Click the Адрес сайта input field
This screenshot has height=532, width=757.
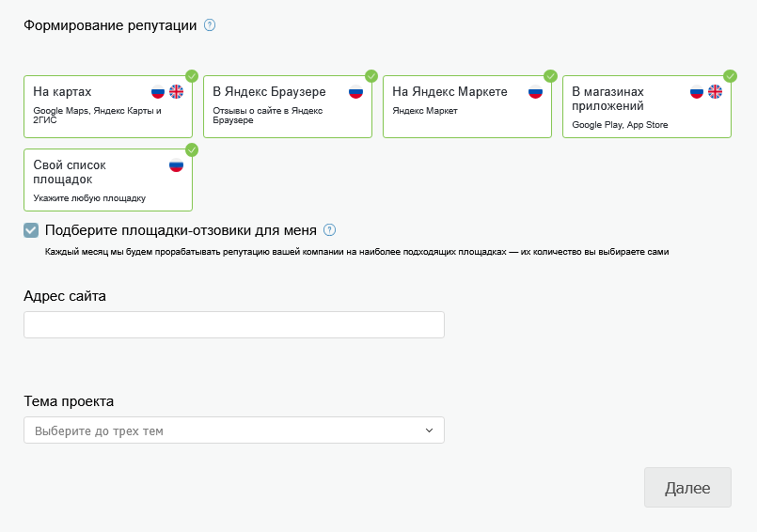tap(233, 325)
